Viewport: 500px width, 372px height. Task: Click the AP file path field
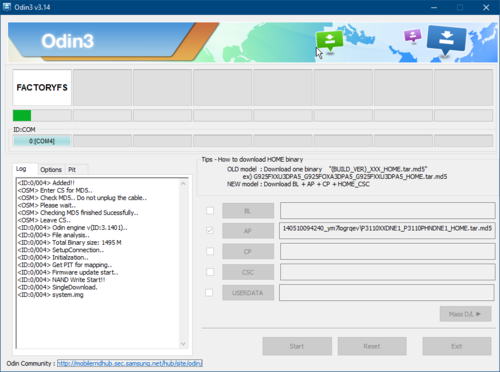pos(387,231)
